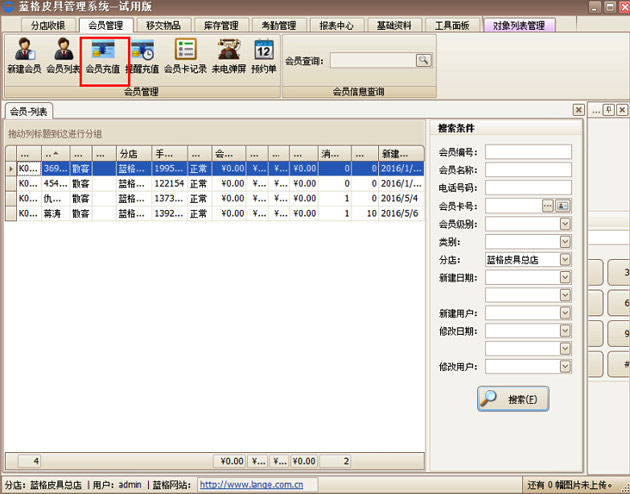The width and height of the screenshot is (630, 494).
Task: Open the 会员列表 member list icon
Action: tap(63, 56)
